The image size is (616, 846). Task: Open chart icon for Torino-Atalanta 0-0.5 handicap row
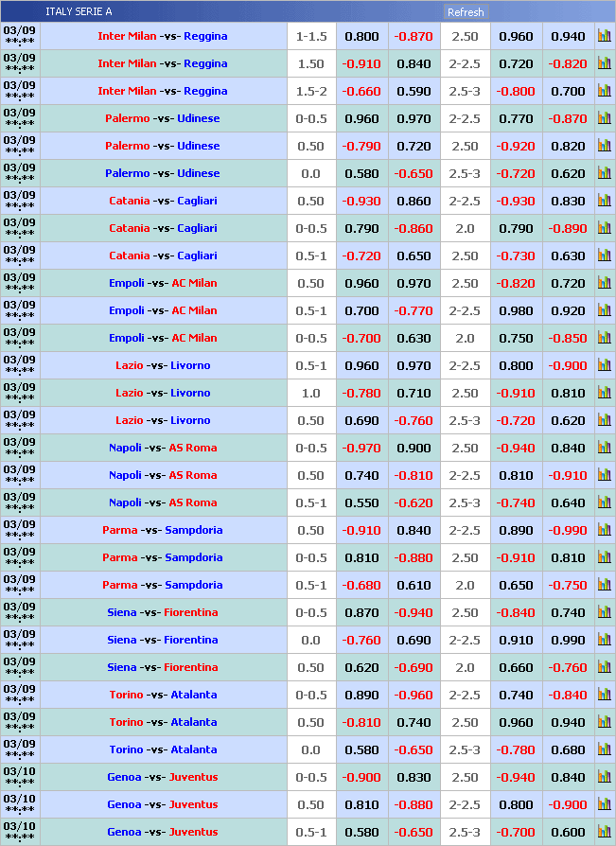tap(604, 694)
